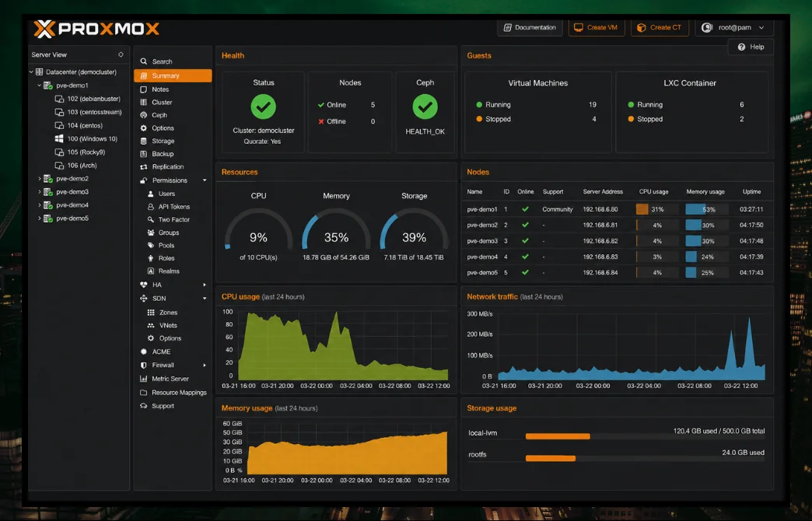
Task: Open the root@pam user menu
Action: point(733,27)
